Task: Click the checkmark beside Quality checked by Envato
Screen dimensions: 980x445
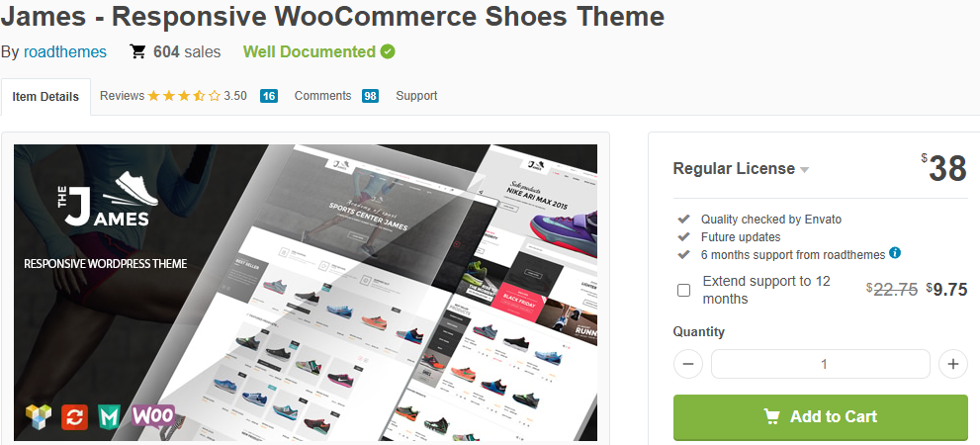Action: (683, 219)
